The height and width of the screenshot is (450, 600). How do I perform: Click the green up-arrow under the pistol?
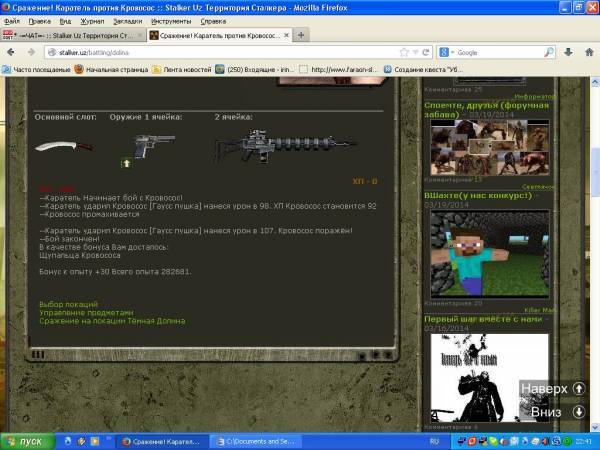click(x=127, y=163)
